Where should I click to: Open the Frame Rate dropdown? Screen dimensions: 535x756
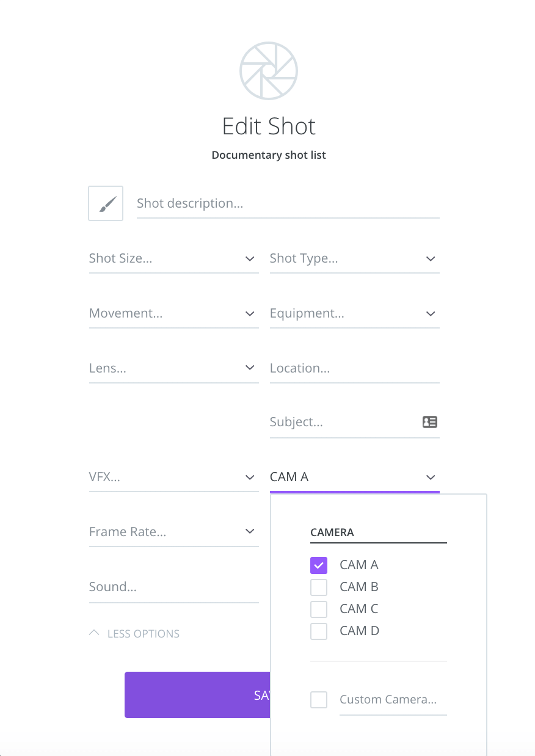click(173, 532)
